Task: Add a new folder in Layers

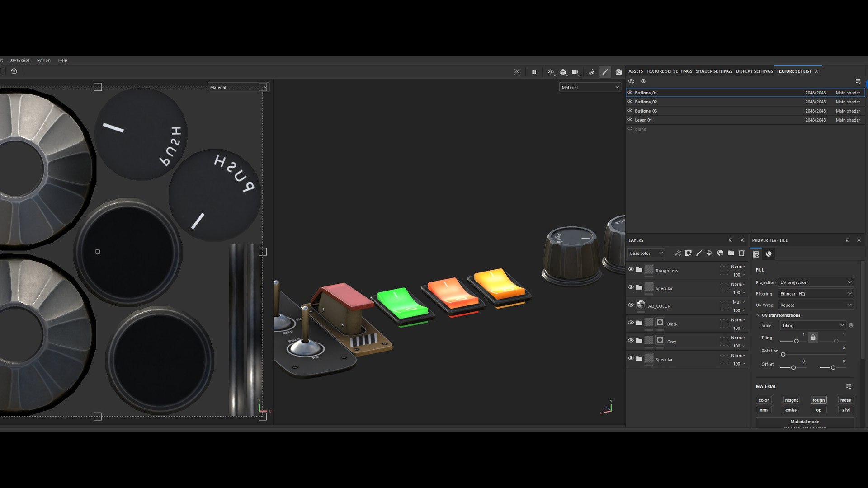Action: 731,253
